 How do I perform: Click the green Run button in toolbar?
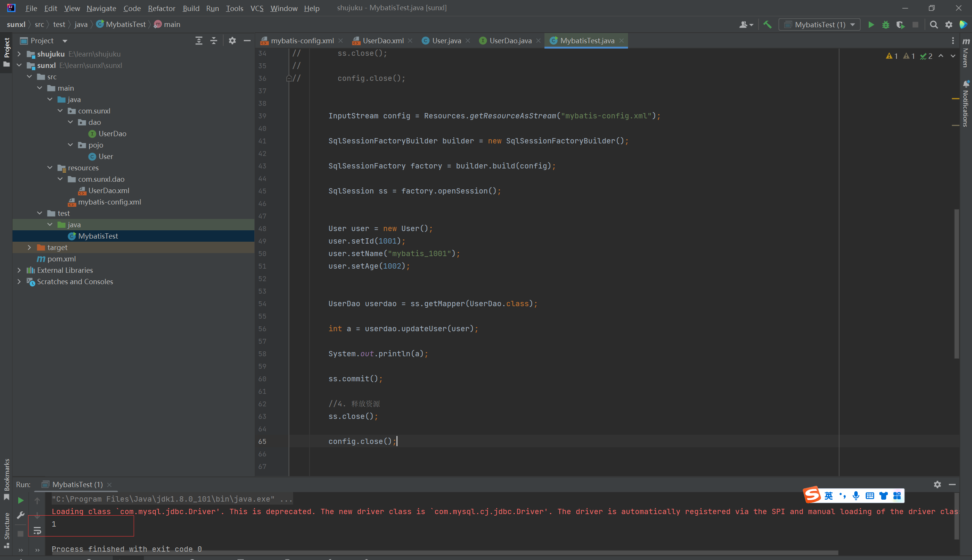click(x=871, y=25)
